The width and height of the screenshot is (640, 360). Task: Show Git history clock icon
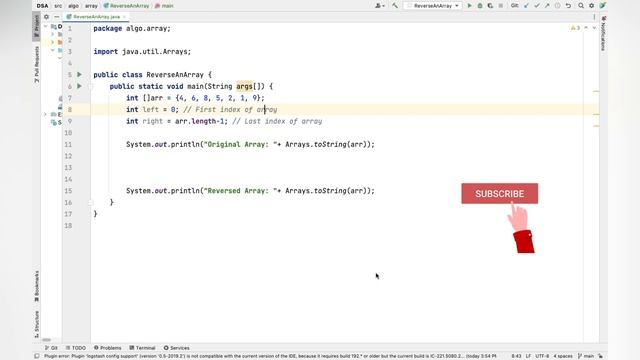point(558,6)
